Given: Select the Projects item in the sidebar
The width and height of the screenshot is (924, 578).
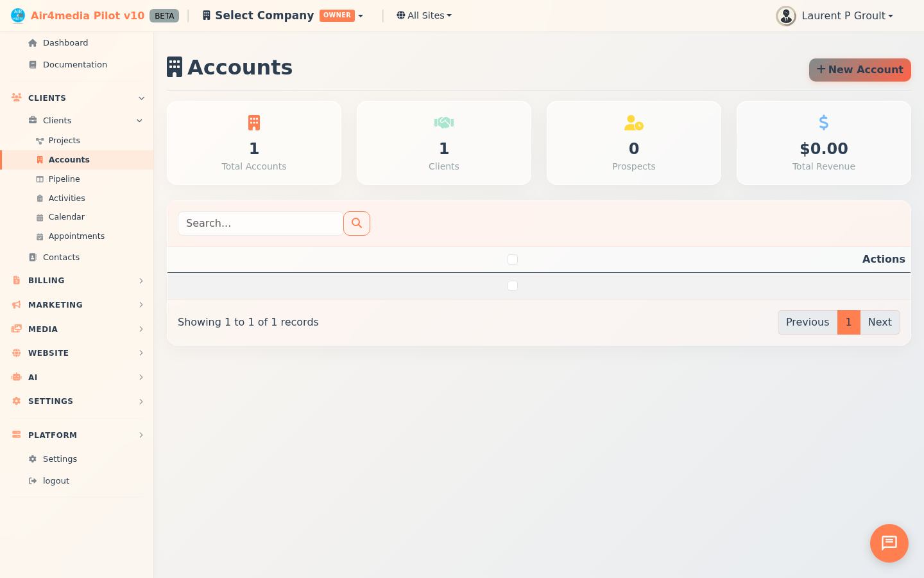Looking at the screenshot, I should [x=65, y=140].
